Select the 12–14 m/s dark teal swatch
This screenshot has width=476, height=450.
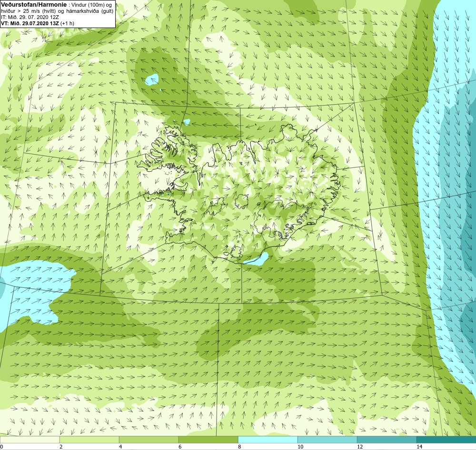click(387, 440)
